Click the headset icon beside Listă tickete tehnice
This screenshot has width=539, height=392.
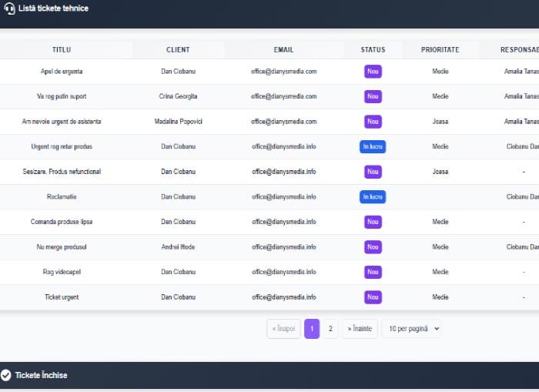click(x=9, y=8)
